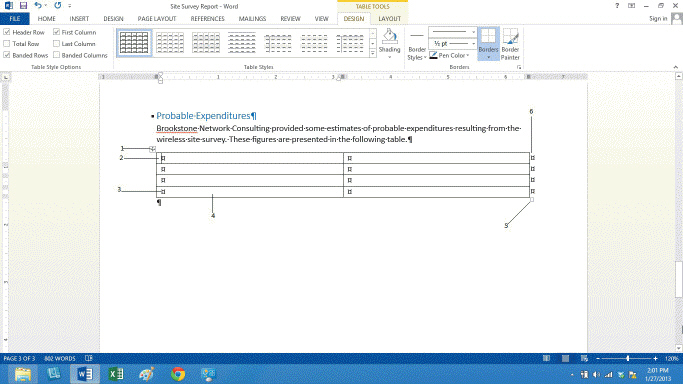Select the third table style thumbnail
This screenshot has height=384, width=683.
click(206, 43)
